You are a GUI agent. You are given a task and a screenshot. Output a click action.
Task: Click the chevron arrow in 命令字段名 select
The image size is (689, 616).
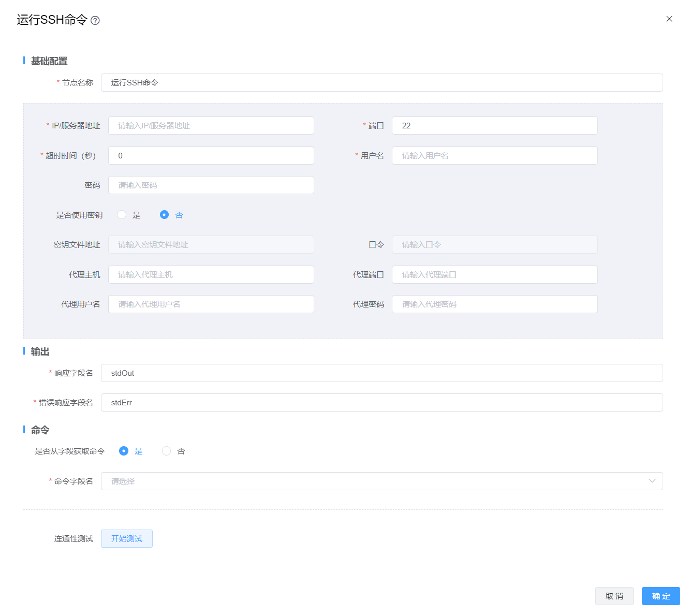click(x=652, y=481)
